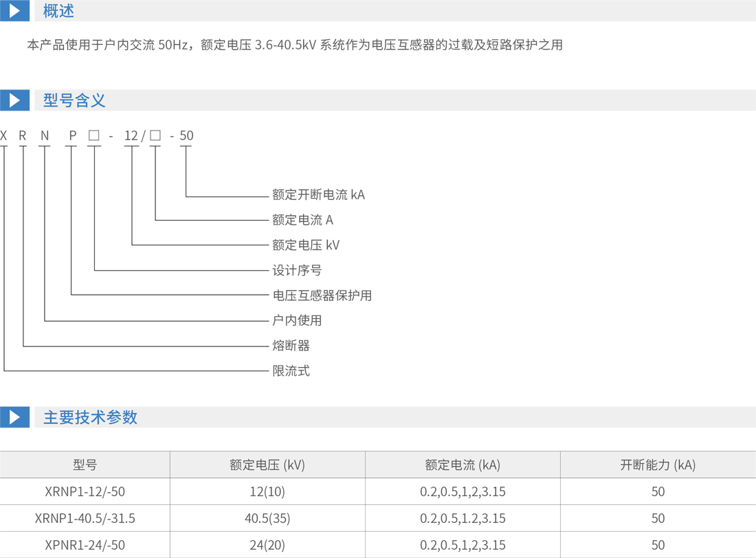
Task: Click the blue arrow icon beside 型号含义
Action: pos(14,100)
